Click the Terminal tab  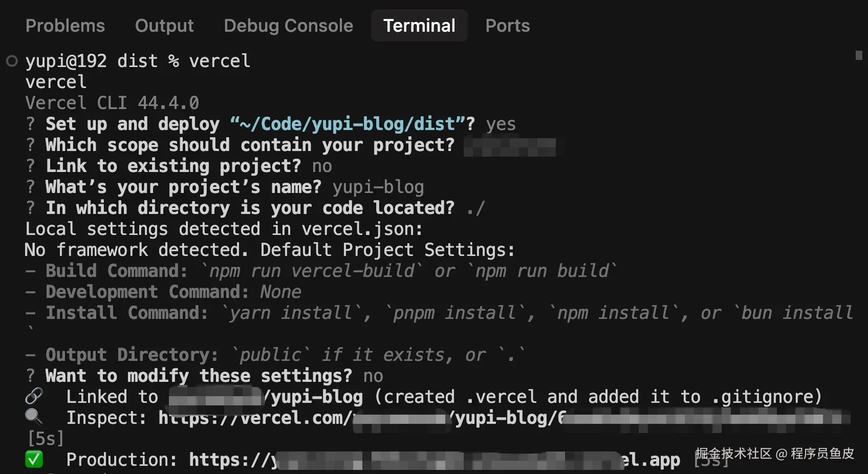tap(419, 26)
